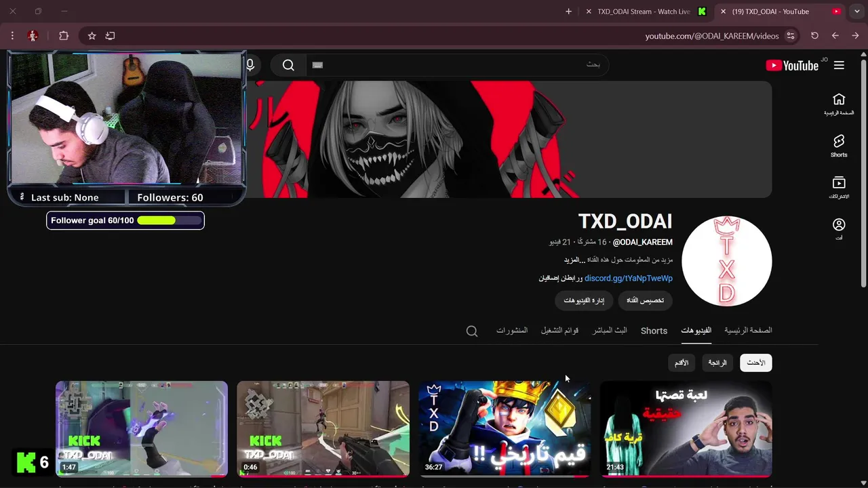Open the 36:27 قيم تاريخي video thumbnail

tap(505, 429)
